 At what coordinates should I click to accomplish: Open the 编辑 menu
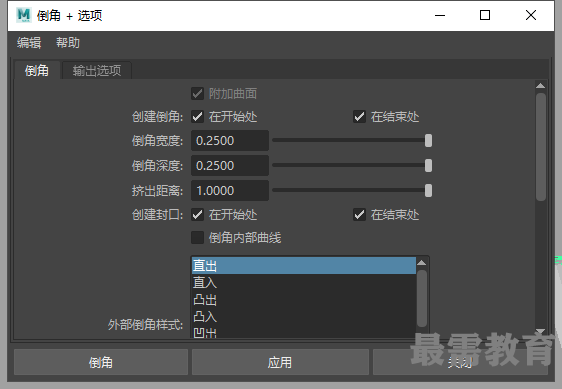pos(29,43)
